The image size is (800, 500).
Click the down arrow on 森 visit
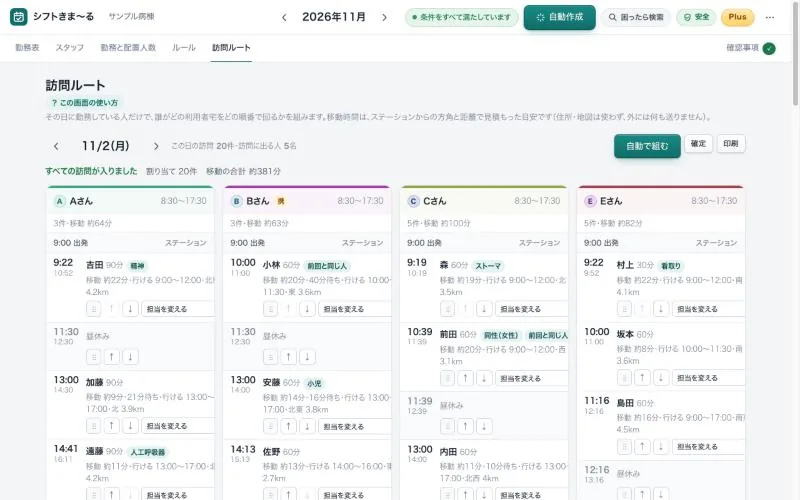pos(484,309)
